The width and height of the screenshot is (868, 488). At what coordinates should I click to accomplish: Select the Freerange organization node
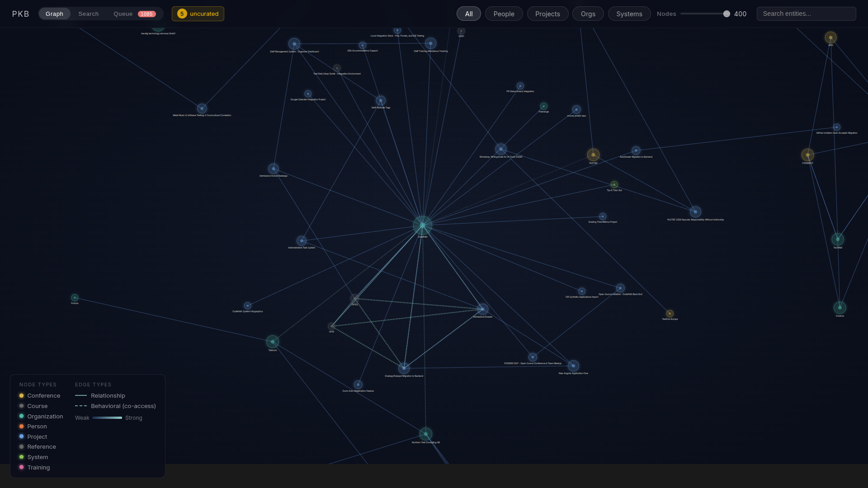[544, 106]
